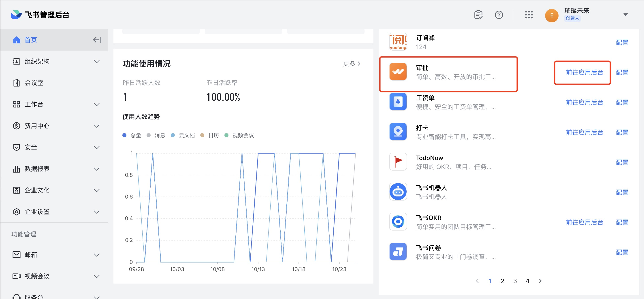The height and width of the screenshot is (299, 644).
Task: Click the 打卡 location pin app icon
Action: 398,132
